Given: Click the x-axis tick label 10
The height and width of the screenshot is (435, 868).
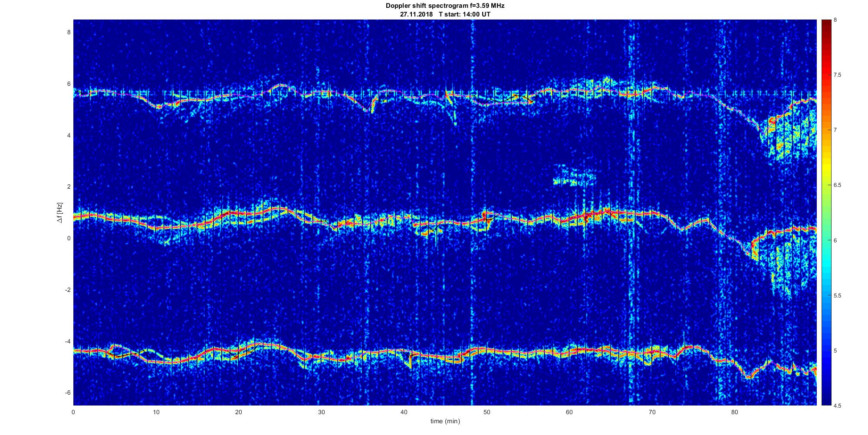Looking at the screenshot, I should pyautogui.click(x=156, y=412).
